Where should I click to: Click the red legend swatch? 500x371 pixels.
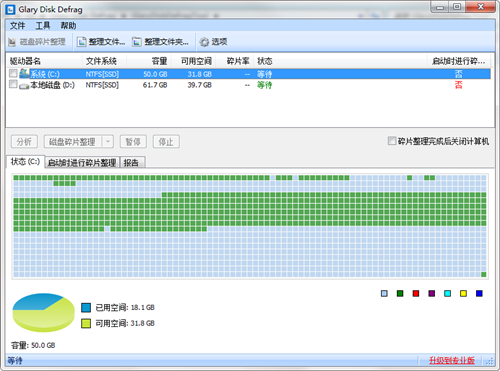(x=416, y=293)
